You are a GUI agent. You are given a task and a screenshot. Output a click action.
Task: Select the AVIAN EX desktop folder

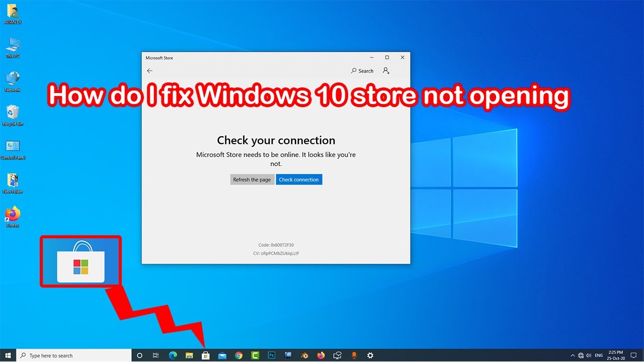click(x=13, y=14)
